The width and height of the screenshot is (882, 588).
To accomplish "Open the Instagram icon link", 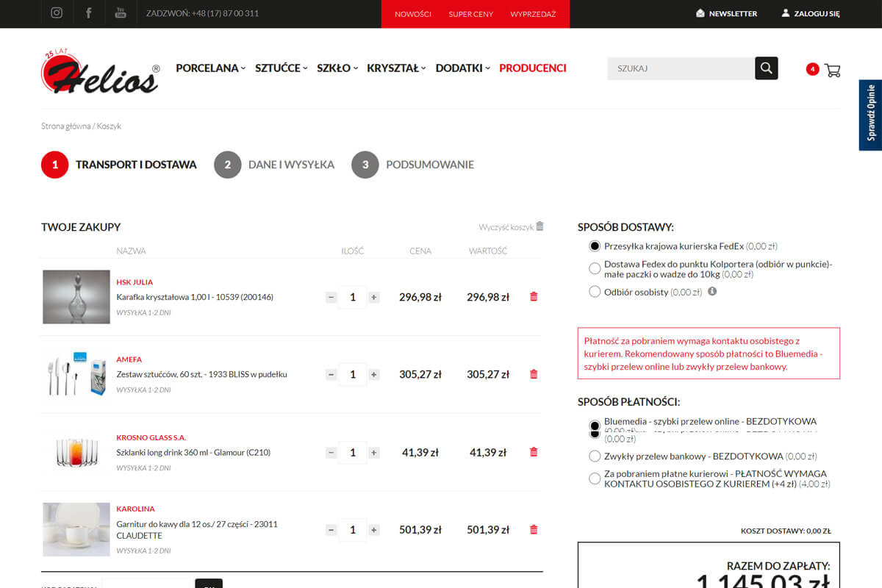I will tap(57, 13).
